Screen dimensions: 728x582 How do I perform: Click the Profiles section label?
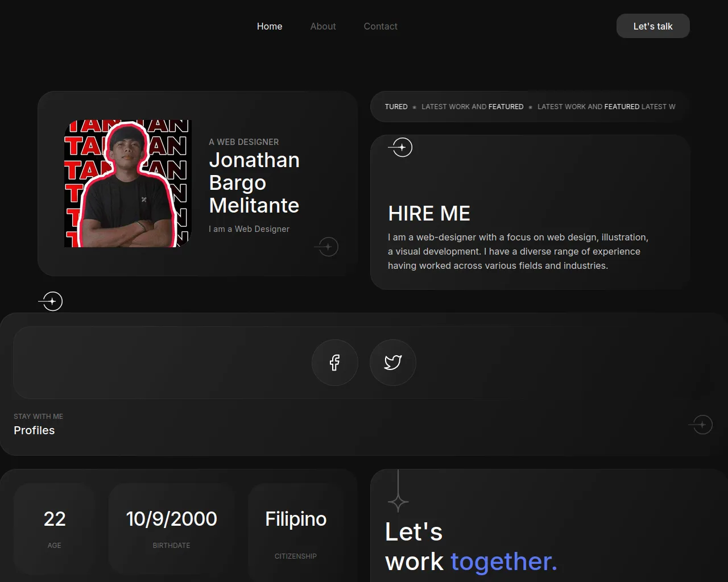34,430
